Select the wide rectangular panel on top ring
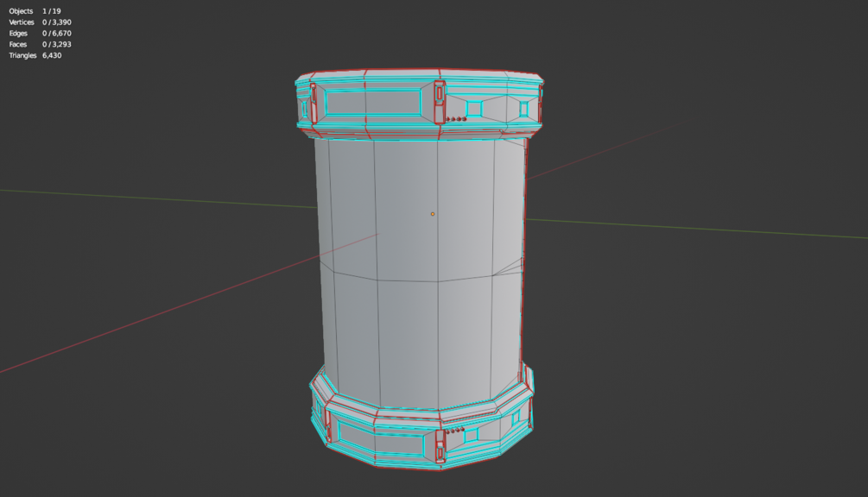The height and width of the screenshot is (497, 868). coord(373,103)
